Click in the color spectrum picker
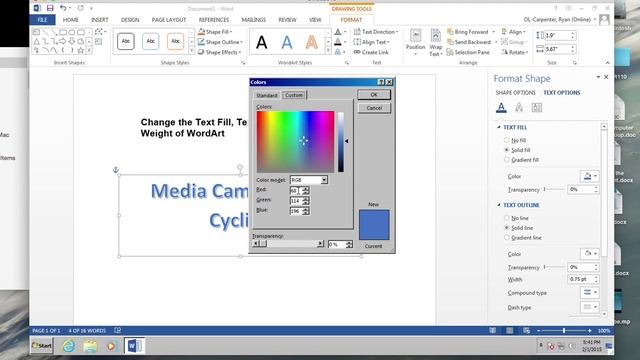 click(296, 142)
